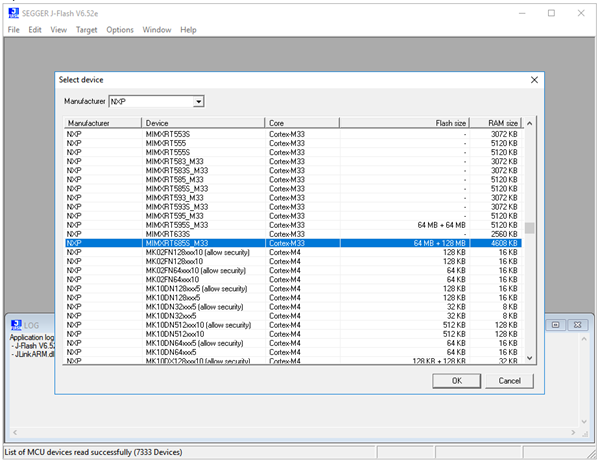Sort by the Core column header

pyautogui.click(x=302, y=123)
